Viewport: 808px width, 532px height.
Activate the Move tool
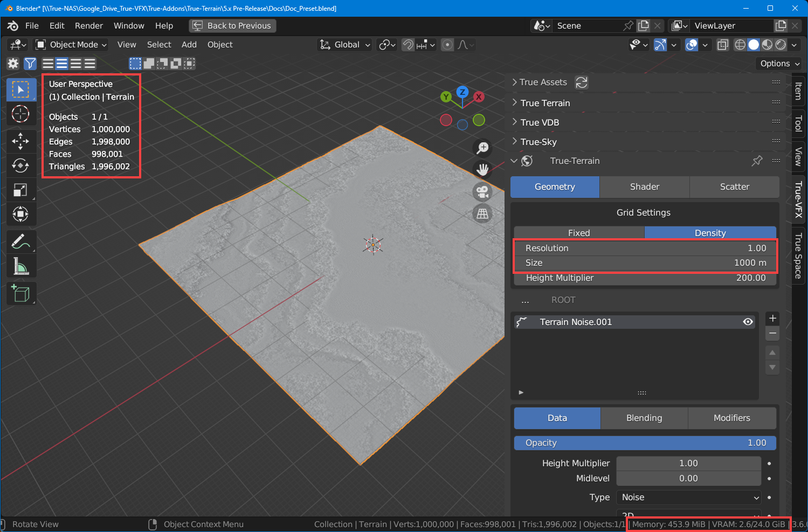(x=20, y=141)
